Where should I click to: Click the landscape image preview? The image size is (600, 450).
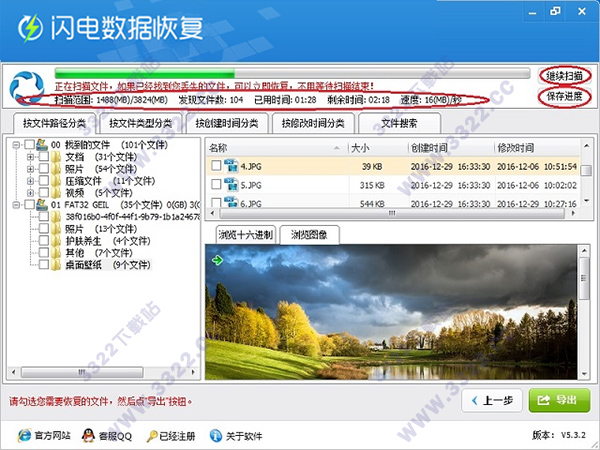(x=391, y=312)
